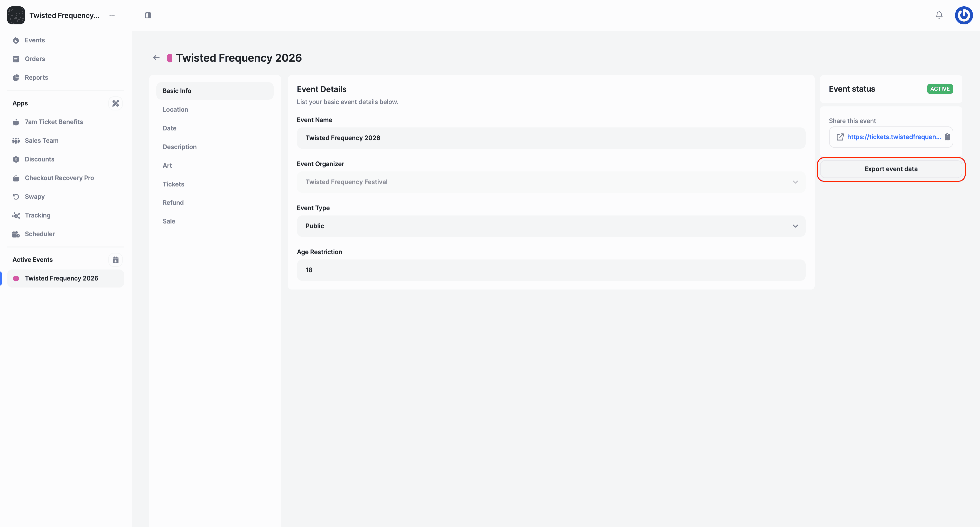This screenshot has height=527, width=980.
Task: Click the Apps customize tools icon
Action: coord(116,103)
